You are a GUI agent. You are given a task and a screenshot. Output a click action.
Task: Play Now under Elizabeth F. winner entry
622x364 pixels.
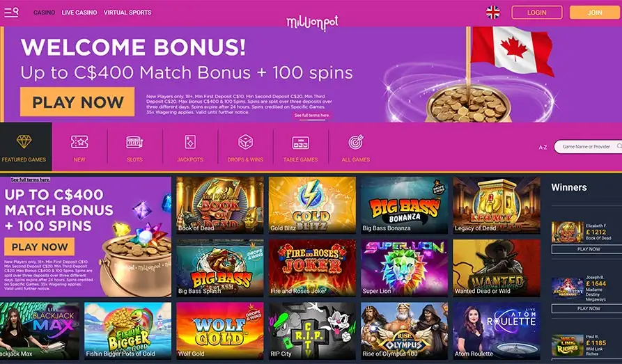(x=589, y=249)
